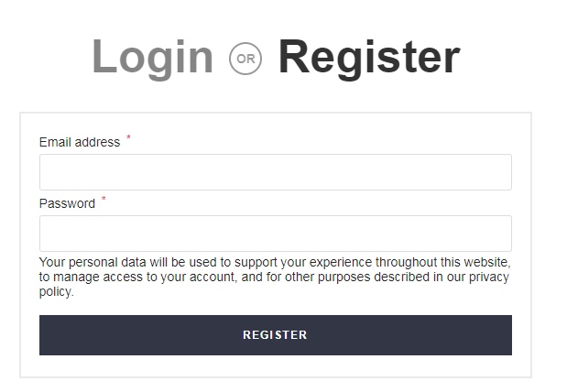Click the bold black "Register" title
Image resolution: width=567 pixels, height=392 pixels.
click(368, 58)
